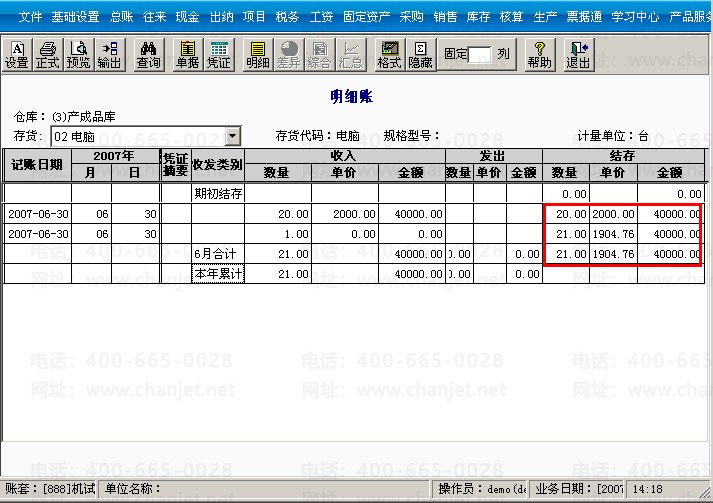
Task: Expand the 存货 dropdown arrow
Action: pyautogui.click(x=232, y=136)
